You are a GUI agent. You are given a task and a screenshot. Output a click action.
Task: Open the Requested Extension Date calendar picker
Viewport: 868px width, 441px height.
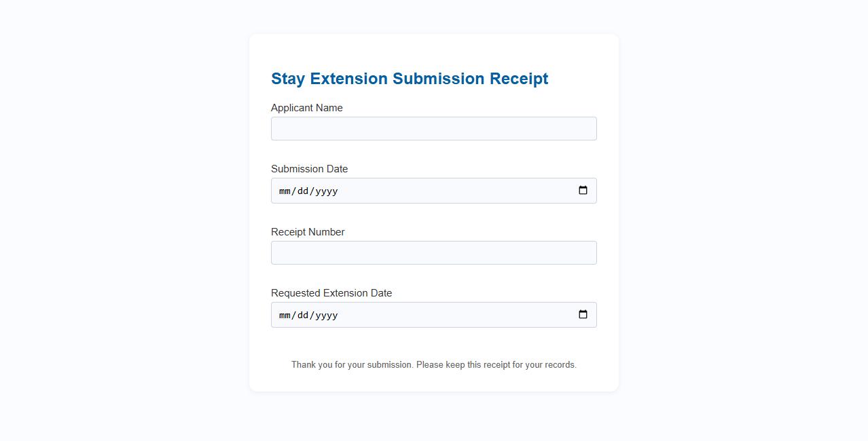pos(583,315)
